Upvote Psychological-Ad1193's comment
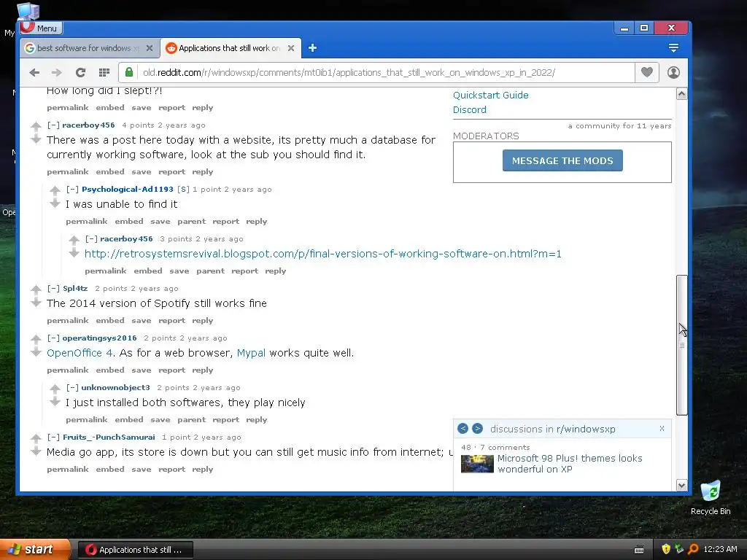The width and height of the screenshot is (747, 560). pyautogui.click(x=55, y=190)
